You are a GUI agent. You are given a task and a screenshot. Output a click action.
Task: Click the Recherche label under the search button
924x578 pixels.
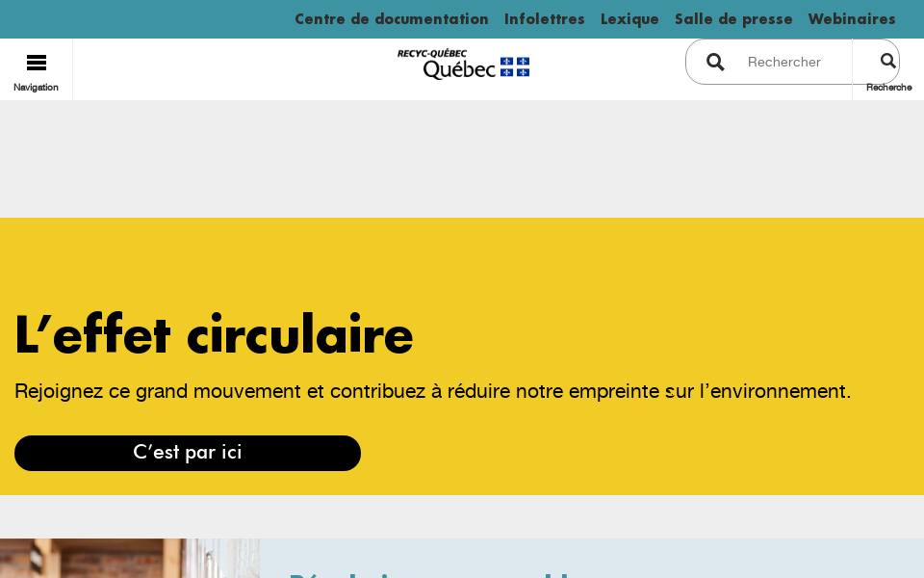pos(888,87)
